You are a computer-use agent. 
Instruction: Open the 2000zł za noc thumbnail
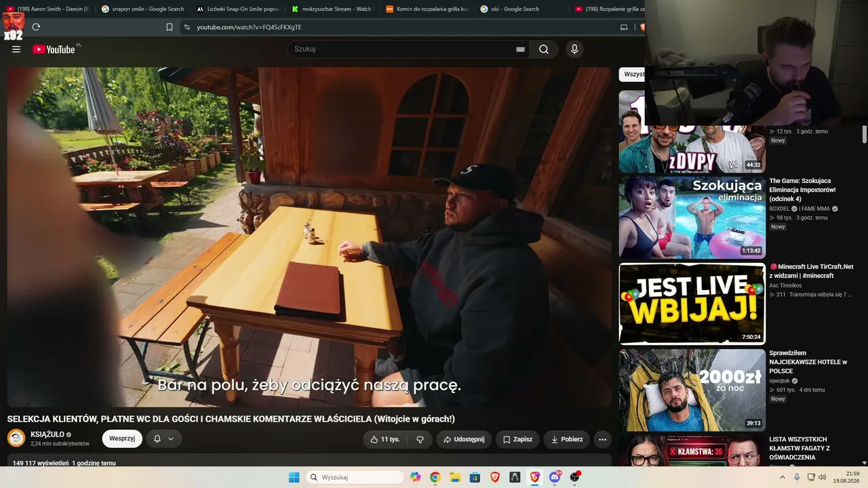click(692, 390)
